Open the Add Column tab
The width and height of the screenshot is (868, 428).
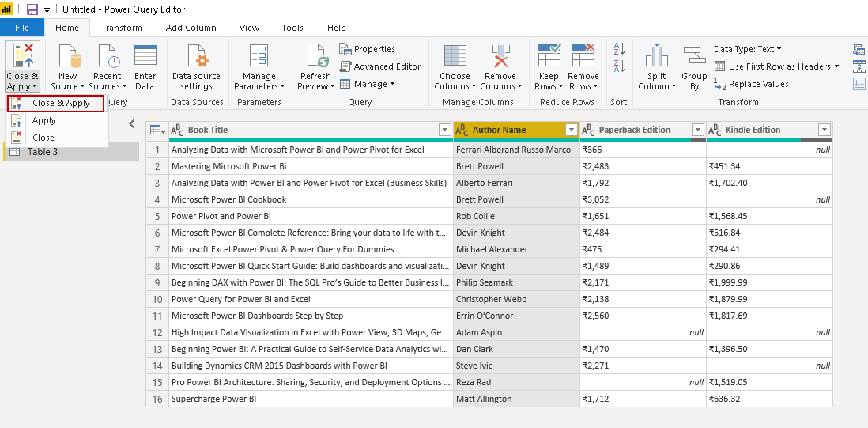tap(191, 28)
